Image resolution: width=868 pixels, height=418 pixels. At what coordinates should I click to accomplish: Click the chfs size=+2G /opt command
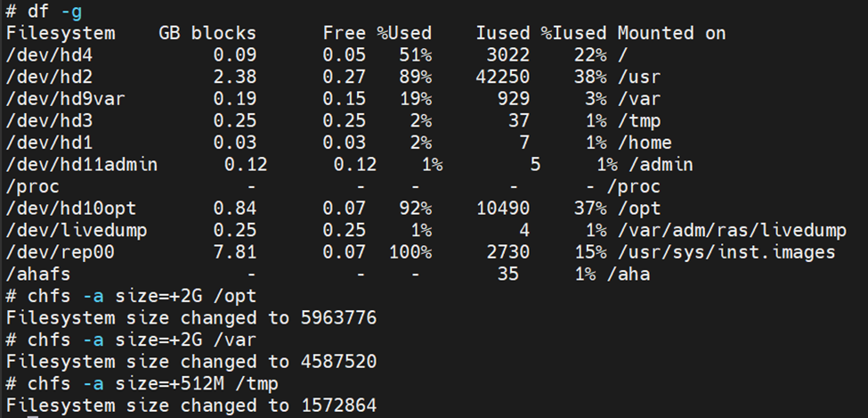click(x=131, y=296)
